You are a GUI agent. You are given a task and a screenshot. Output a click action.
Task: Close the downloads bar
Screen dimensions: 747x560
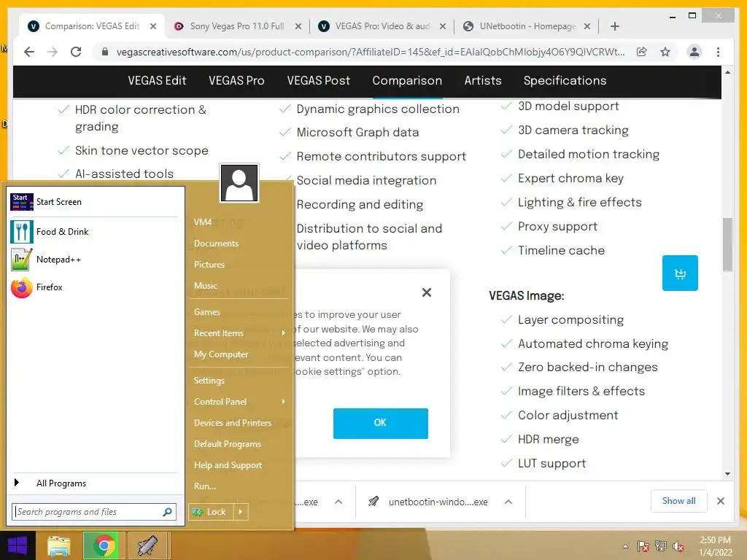click(x=720, y=501)
